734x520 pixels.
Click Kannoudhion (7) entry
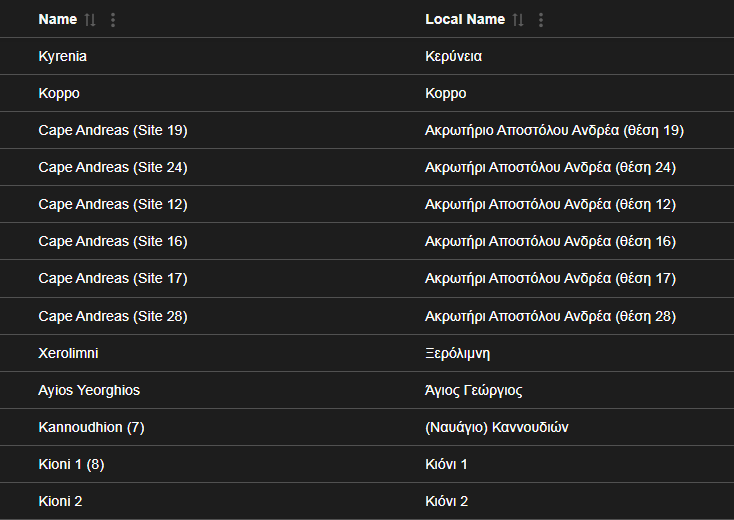91,427
